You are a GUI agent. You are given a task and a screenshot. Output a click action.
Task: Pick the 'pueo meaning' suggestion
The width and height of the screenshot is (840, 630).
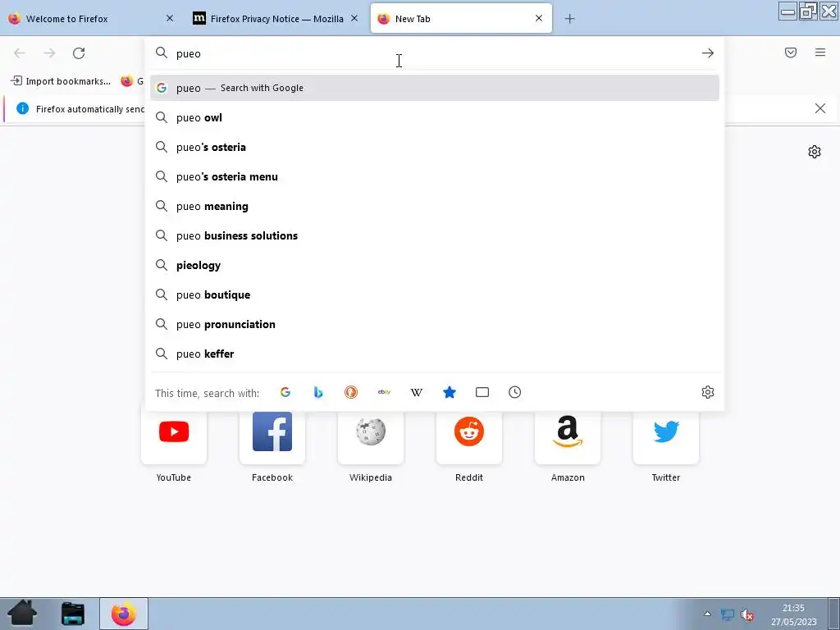435,206
